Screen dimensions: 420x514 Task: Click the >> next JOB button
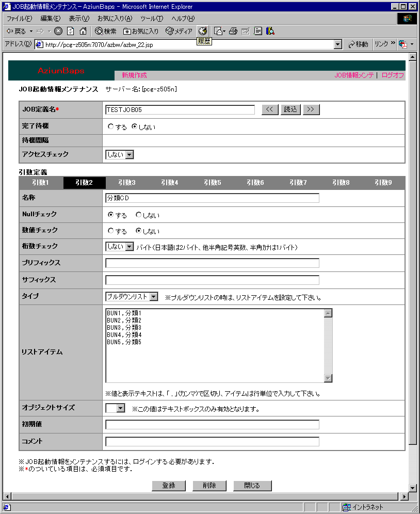tap(311, 109)
